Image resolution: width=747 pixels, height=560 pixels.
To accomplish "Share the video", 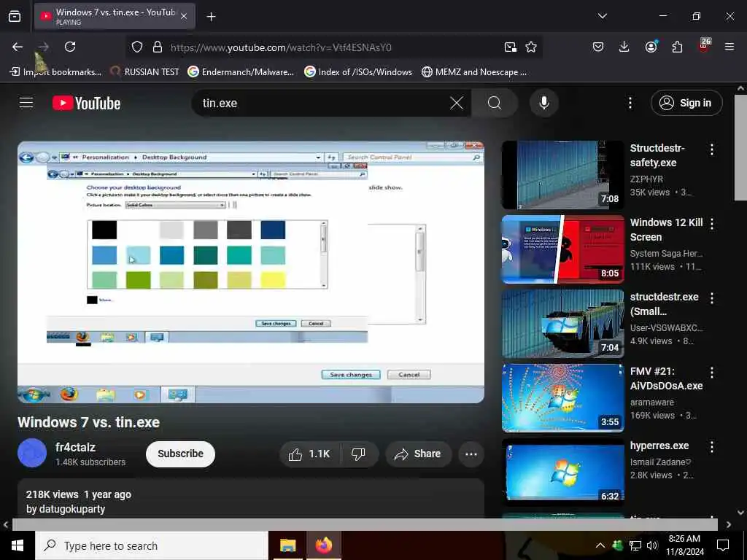I will [418, 454].
